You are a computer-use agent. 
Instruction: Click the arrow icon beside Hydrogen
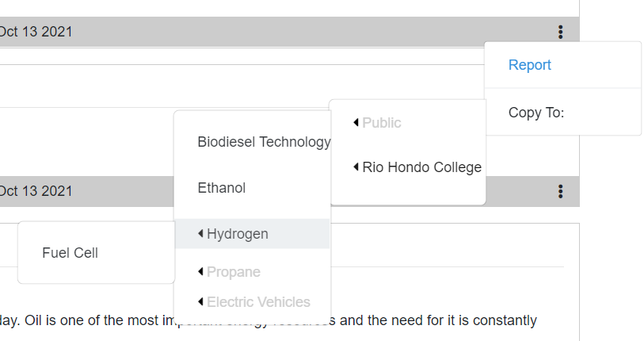(x=201, y=234)
